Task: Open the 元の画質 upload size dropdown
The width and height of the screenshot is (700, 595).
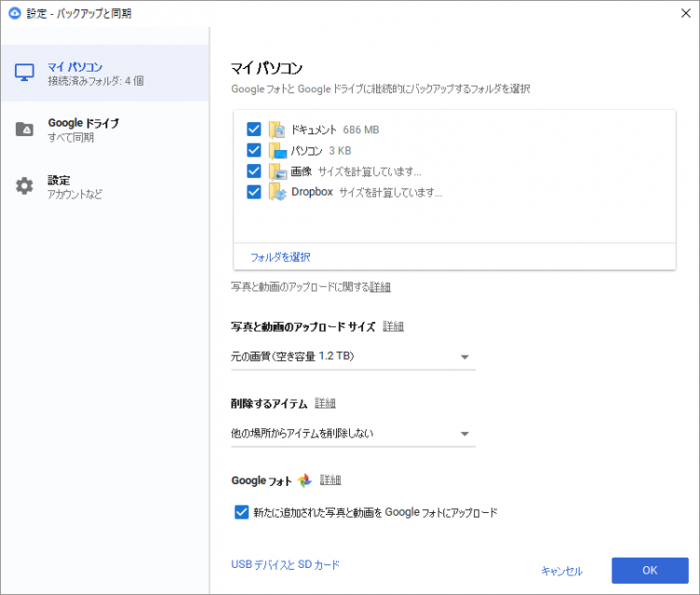Action: 353,357
